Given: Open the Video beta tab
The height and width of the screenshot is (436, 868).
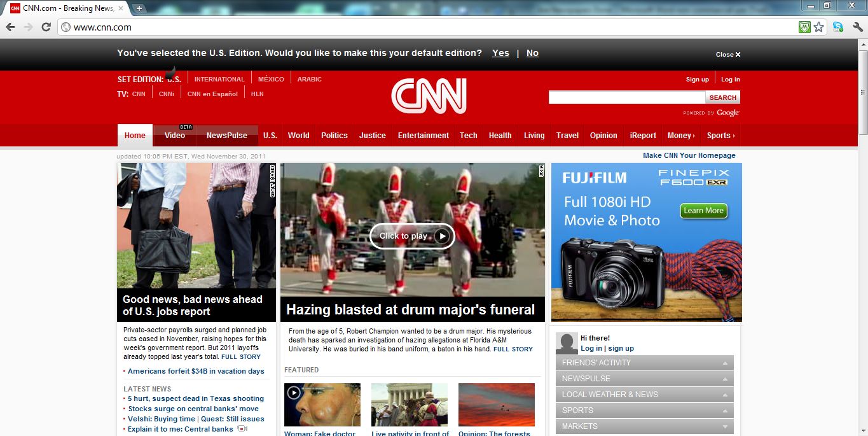Looking at the screenshot, I should (x=175, y=136).
